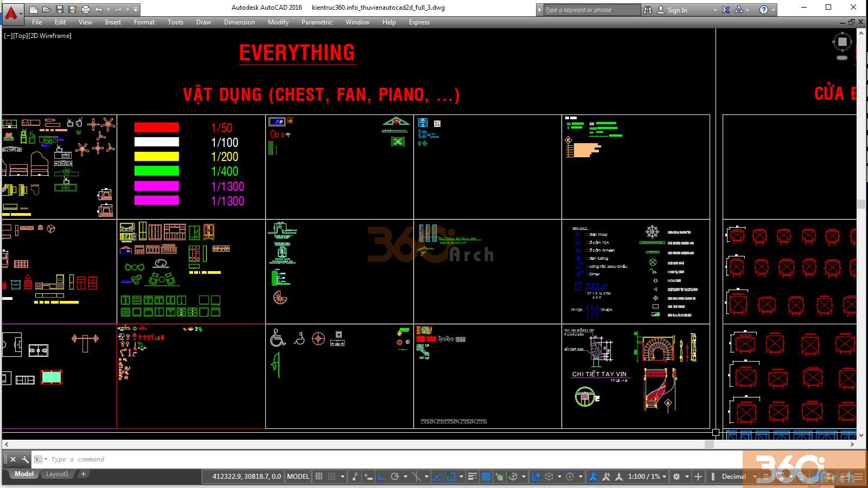Click the Workspace Switching gear icon
This screenshot has width=868, height=488.
point(676,477)
